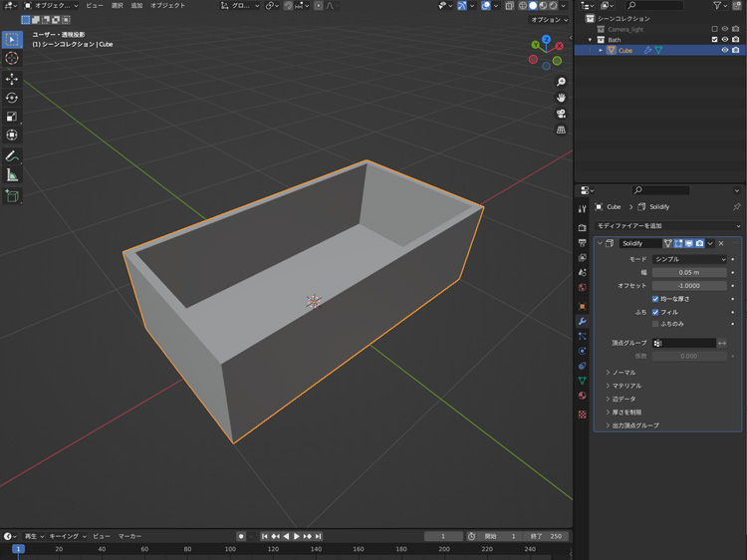Hide the Cube object in outliner

click(x=724, y=50)
